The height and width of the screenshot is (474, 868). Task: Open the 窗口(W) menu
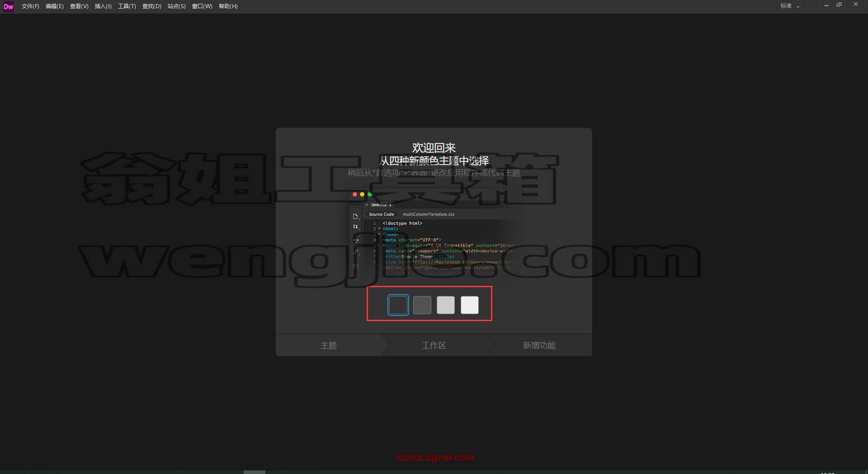click(x=202, y=6)
